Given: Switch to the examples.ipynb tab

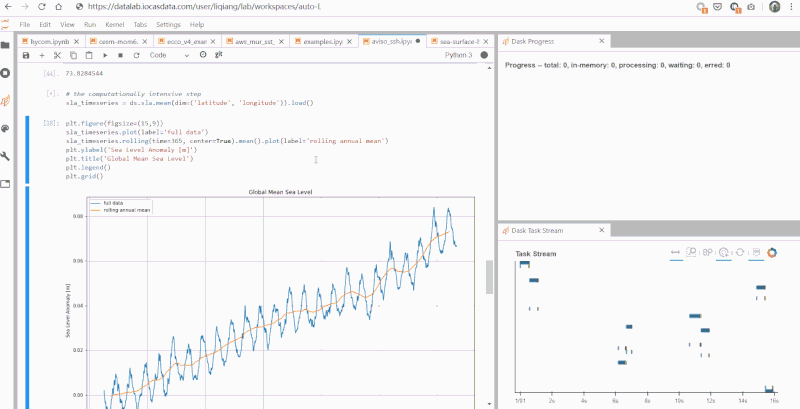Looking at the screenshot, I should coord(323,41).
